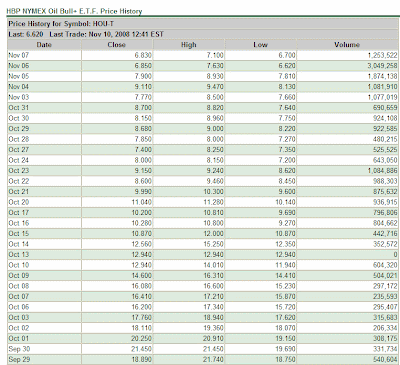Select the Oct 21 date cell
The height and width of the screenshot is (365, 400).
[44, 192]
